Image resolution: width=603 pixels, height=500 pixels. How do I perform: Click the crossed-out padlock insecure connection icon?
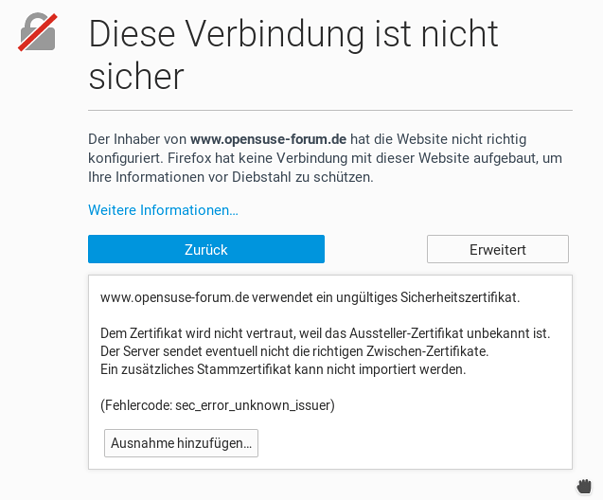coord(38,32)
